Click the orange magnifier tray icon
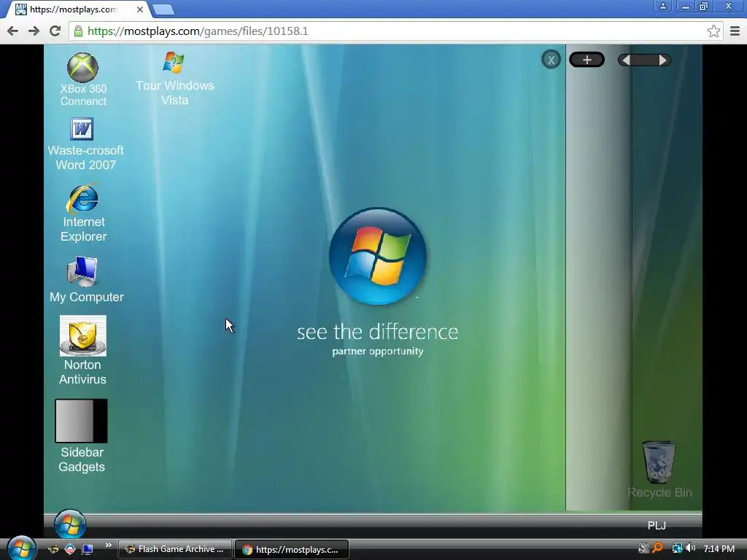747x560 pixels. (x=658, y=548)
